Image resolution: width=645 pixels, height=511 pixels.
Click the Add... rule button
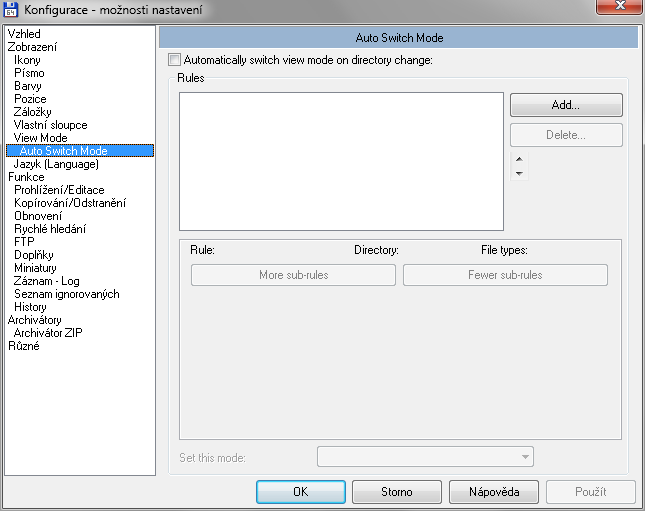(566, 105)
